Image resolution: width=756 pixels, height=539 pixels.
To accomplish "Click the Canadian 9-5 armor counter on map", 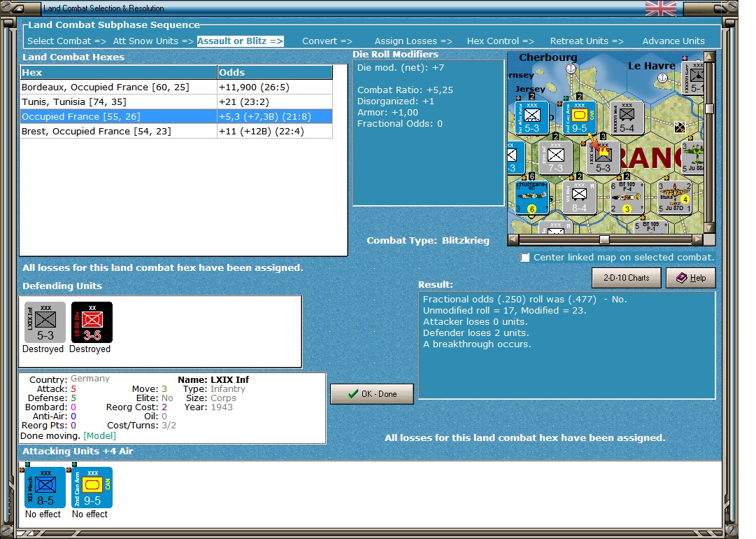I will pos(580,118).
